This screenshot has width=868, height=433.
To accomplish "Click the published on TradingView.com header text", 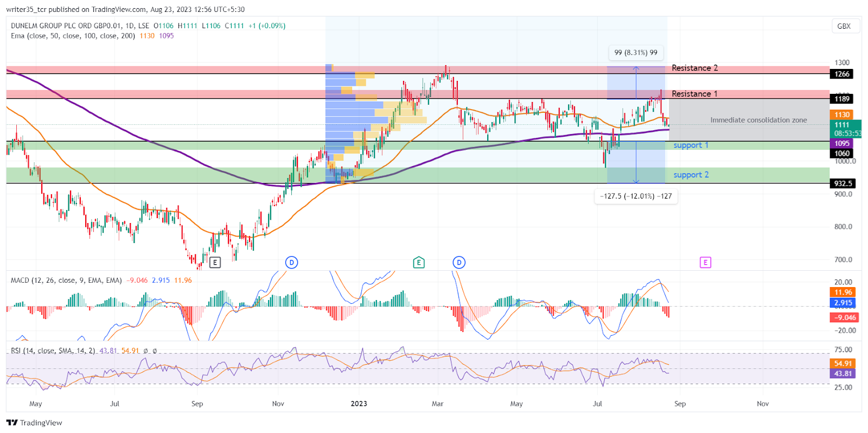I will 125,9.
